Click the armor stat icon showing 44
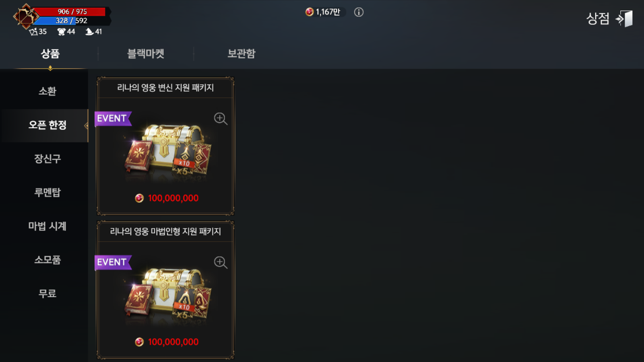The image size is (644, 362). click(61, 31)
